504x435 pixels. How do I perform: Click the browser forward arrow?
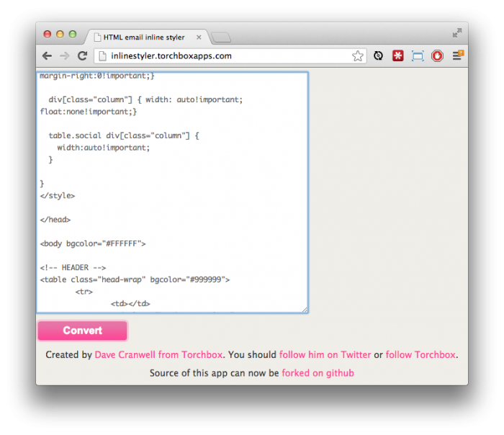tap(65, 55)
